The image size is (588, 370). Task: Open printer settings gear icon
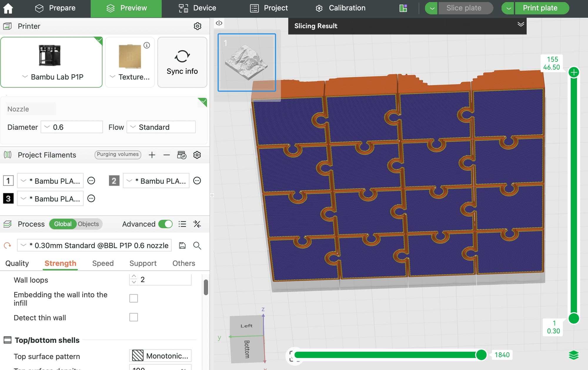pyautogui.click(x=198, y=26)
